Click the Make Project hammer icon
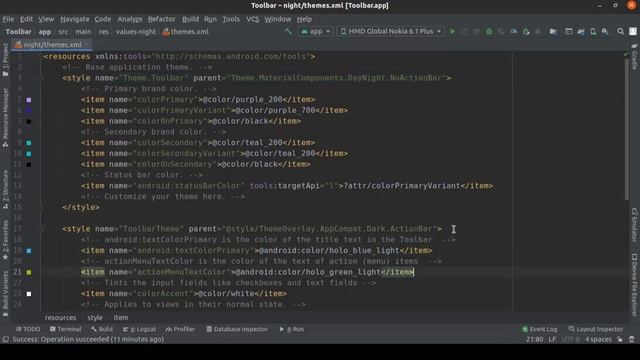Viewport: 640px width, 360px height. pos(288,31)
